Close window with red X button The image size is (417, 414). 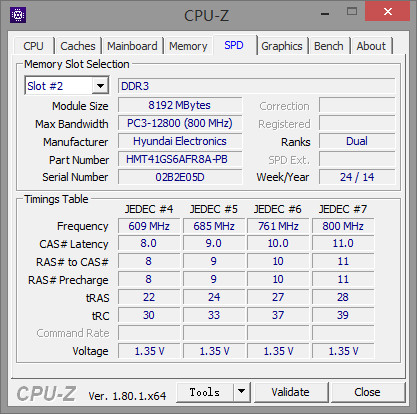pyautogui.click(x=387, y=11)
